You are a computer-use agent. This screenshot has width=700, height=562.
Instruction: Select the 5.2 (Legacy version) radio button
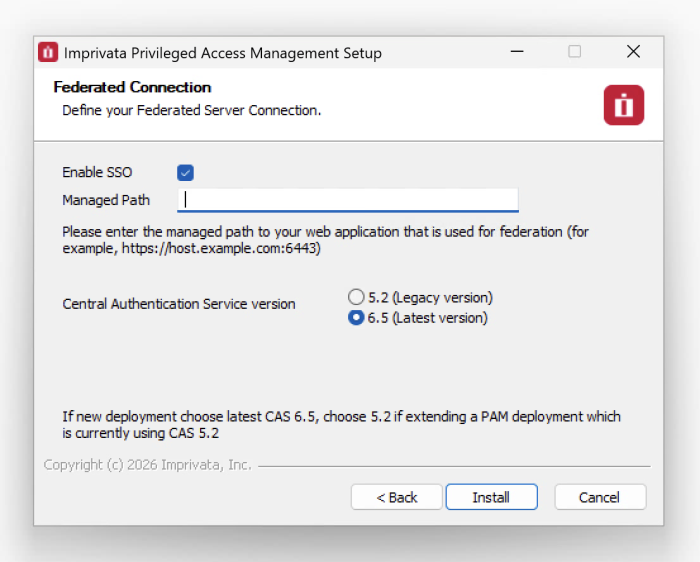pyautogui.click(x=356, y=297)
